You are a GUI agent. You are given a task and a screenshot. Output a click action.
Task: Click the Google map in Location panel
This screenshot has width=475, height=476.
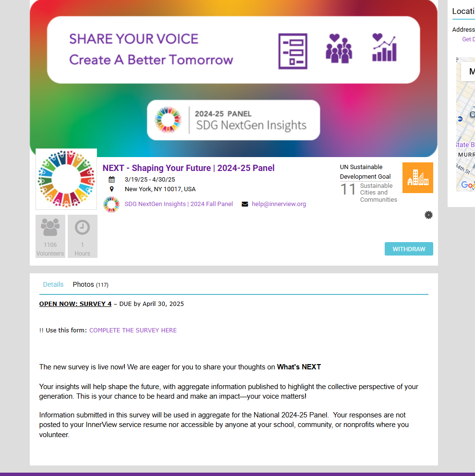[465, 124]
